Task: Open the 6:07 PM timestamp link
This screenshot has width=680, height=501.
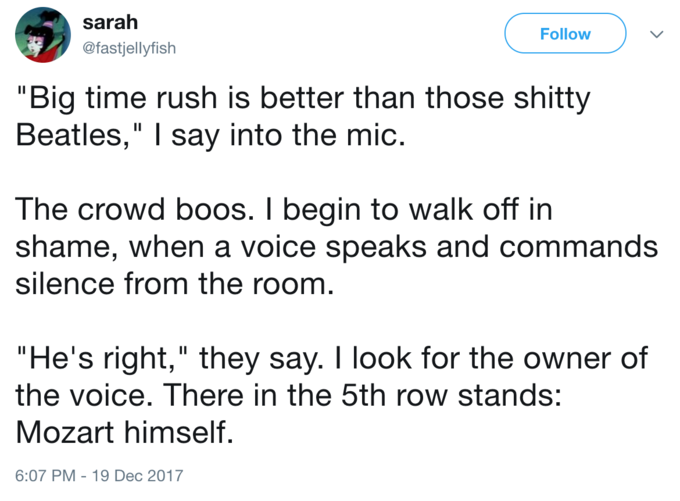Action: [46, 475]
